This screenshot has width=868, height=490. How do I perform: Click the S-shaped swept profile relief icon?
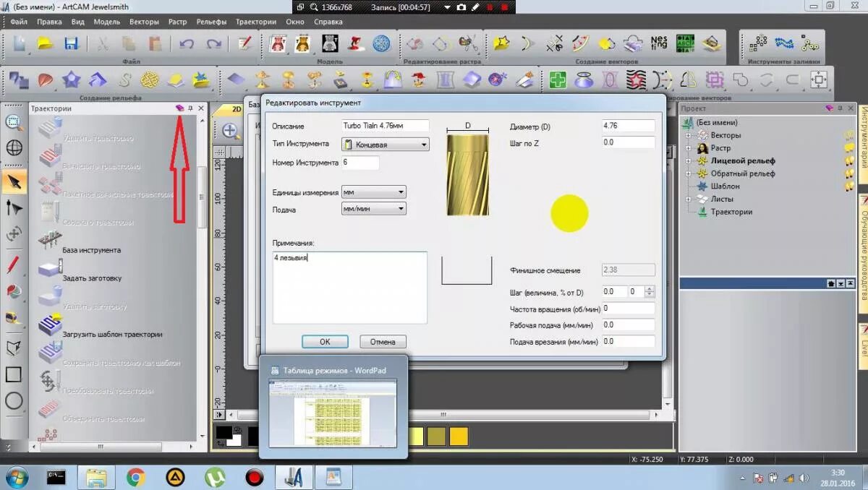coord(124,79)
